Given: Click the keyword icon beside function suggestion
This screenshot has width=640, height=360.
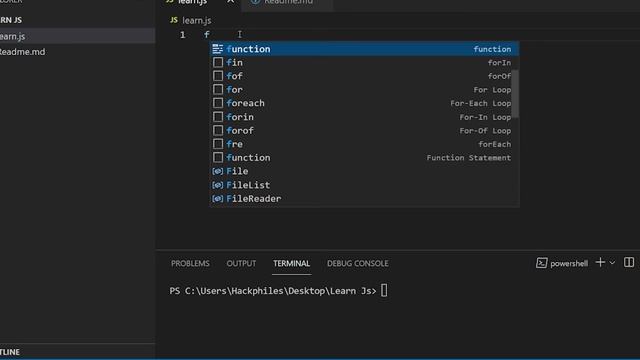Looking at the screenshot, I should point(218,49).
